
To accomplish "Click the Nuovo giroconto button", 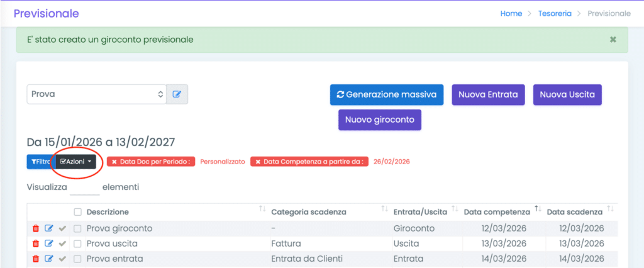I will (x=379, y=120).
